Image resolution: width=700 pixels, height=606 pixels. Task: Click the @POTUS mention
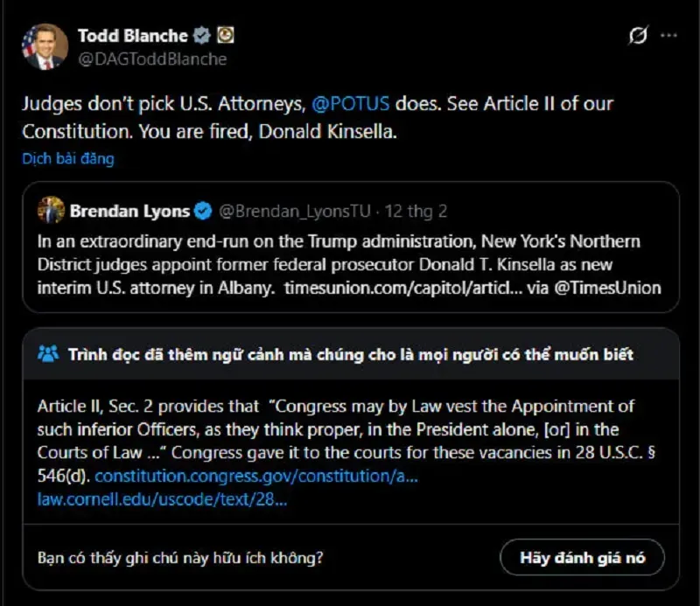349,103
